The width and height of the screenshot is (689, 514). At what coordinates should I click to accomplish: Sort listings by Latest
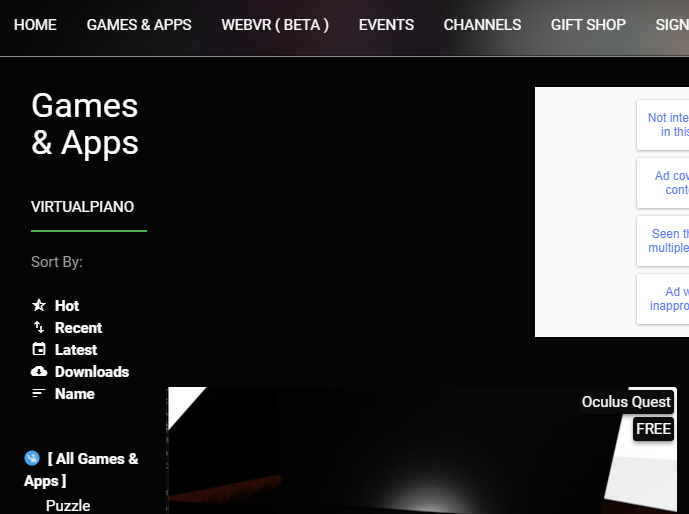point(76,350)
